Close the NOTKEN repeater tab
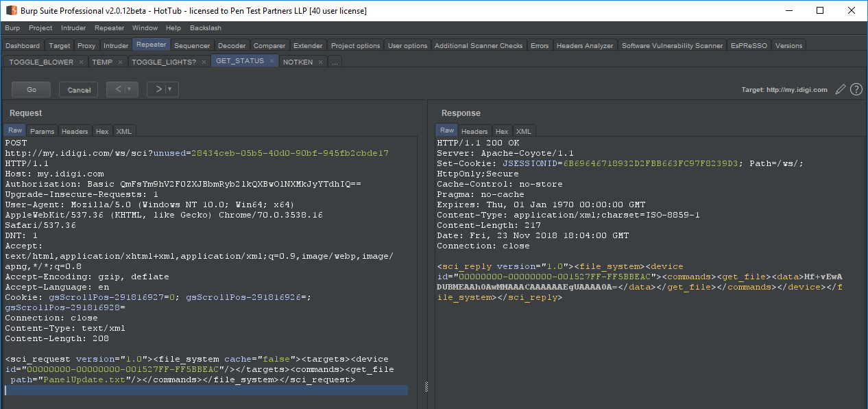The image size is (868, 409). point(321,62)
